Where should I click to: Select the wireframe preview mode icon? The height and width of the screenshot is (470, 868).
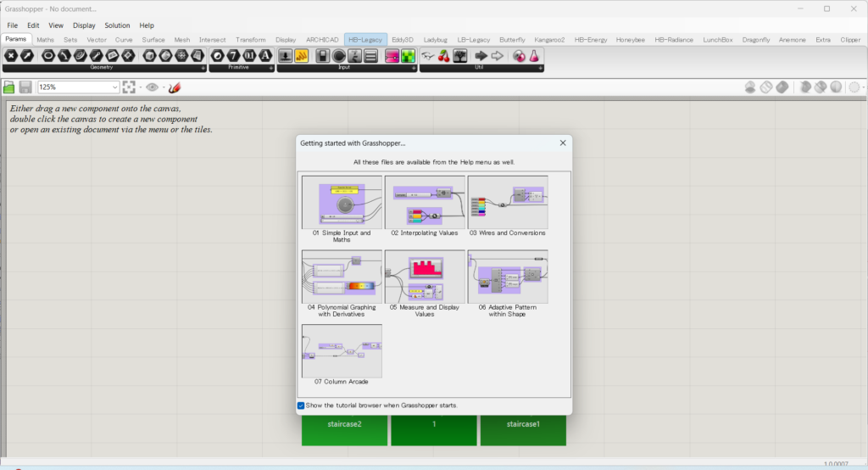coord(765,87)
